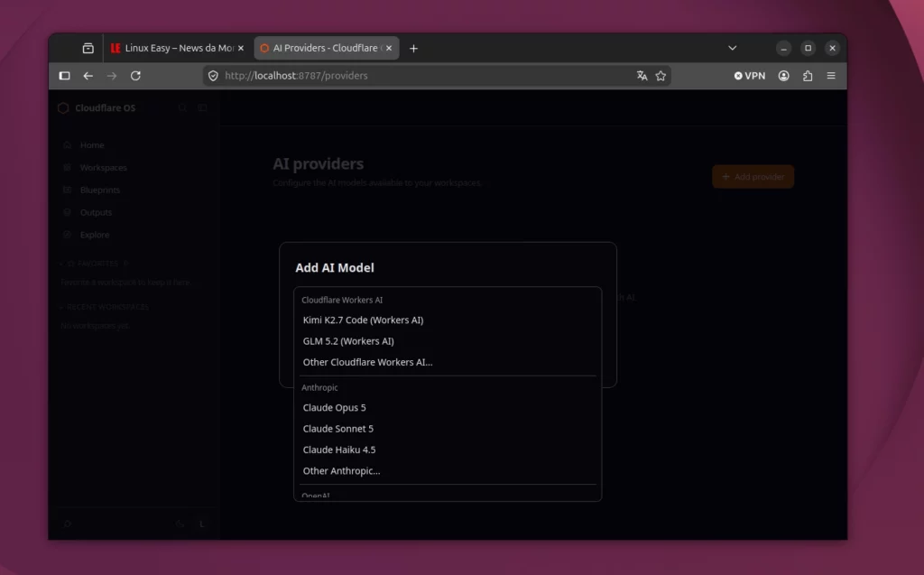Click the search icon in the Cloudflare OS sidebar

(x=182, y=108)
